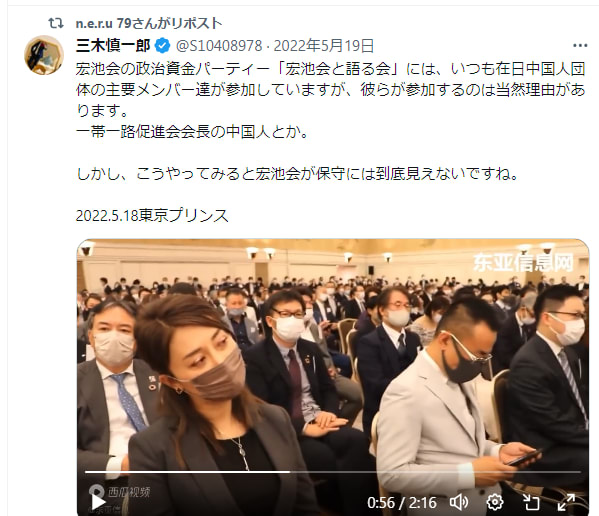
Task: Play the embedded video
Action: point(98,501)
